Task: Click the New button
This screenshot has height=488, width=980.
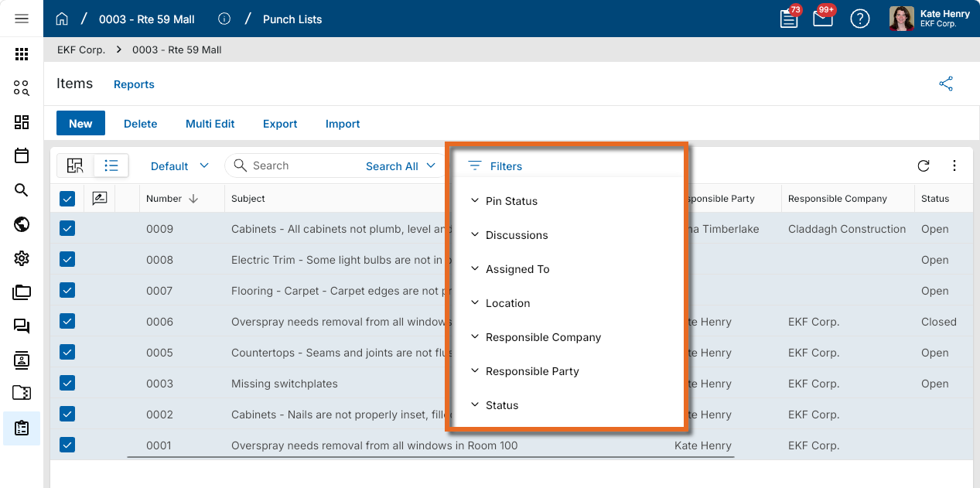Action: 80,124
